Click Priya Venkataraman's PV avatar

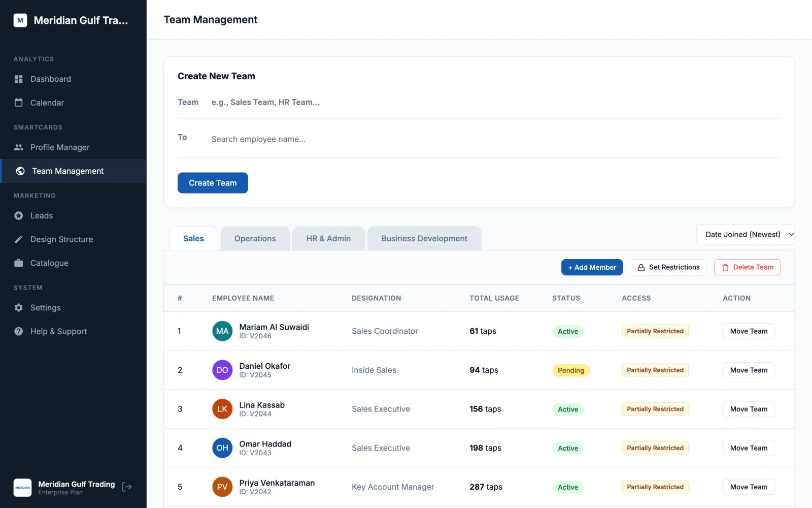pos(222,487)
